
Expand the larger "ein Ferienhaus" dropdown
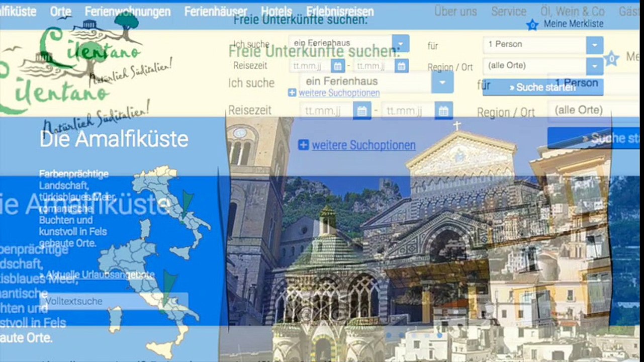442,82
